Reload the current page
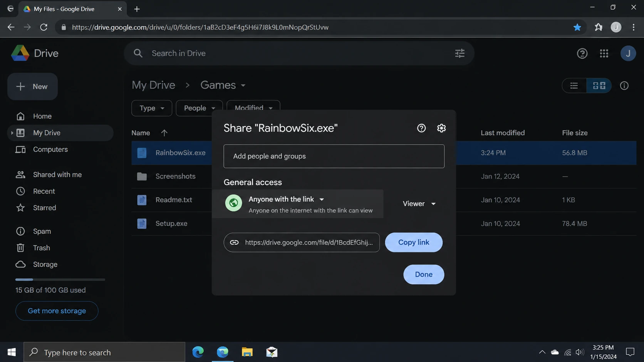Viewport: 644px width, 362px height. (x=44, y=27)
